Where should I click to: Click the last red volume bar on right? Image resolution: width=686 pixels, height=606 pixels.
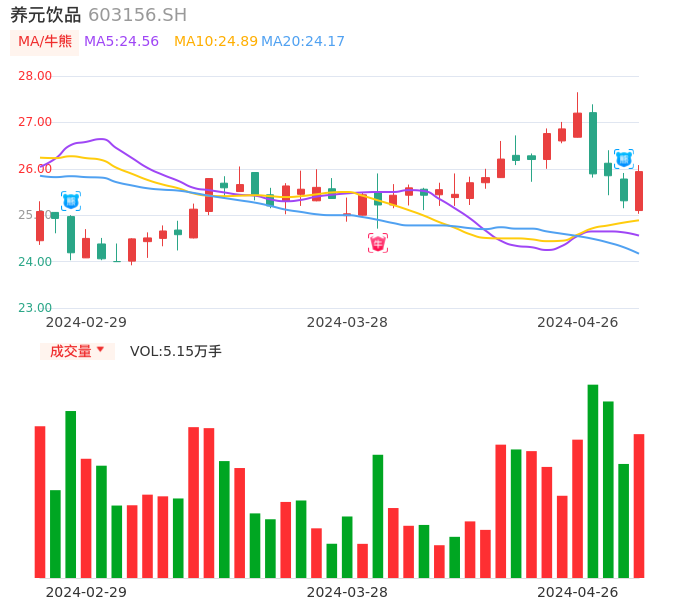(639, 506)
